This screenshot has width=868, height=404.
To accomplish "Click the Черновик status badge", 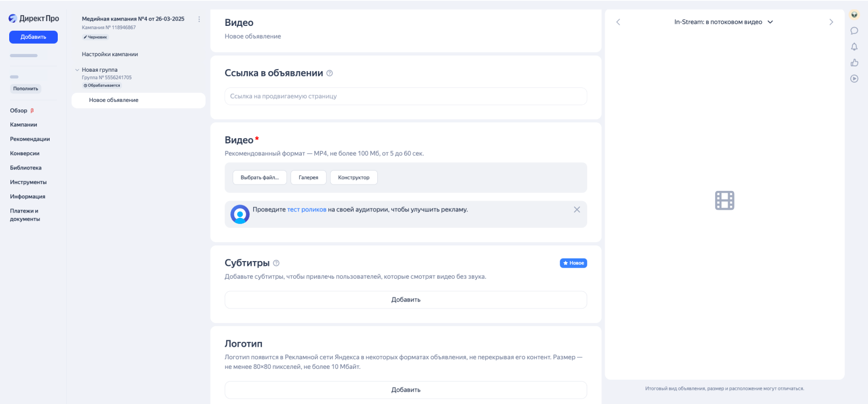I will pos(96,37).
